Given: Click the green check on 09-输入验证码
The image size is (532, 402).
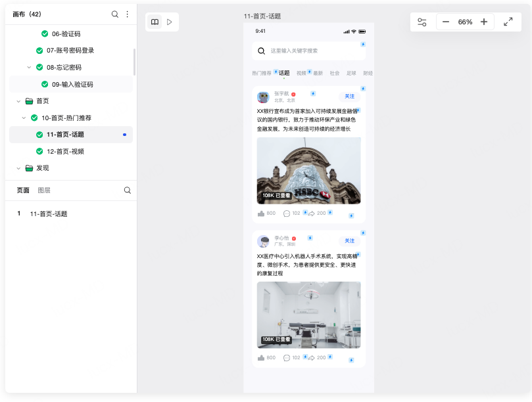Looking at the screenshot, I should (x=45, y=84).
